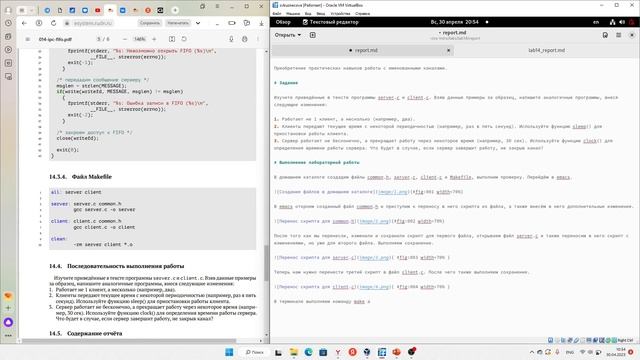Select the report.md tab

click(363, 50)
